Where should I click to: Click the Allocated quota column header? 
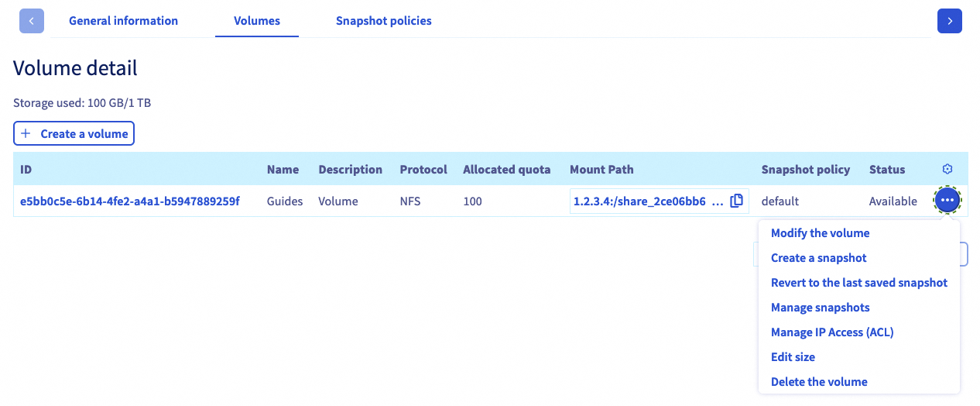tap(506, 169)
